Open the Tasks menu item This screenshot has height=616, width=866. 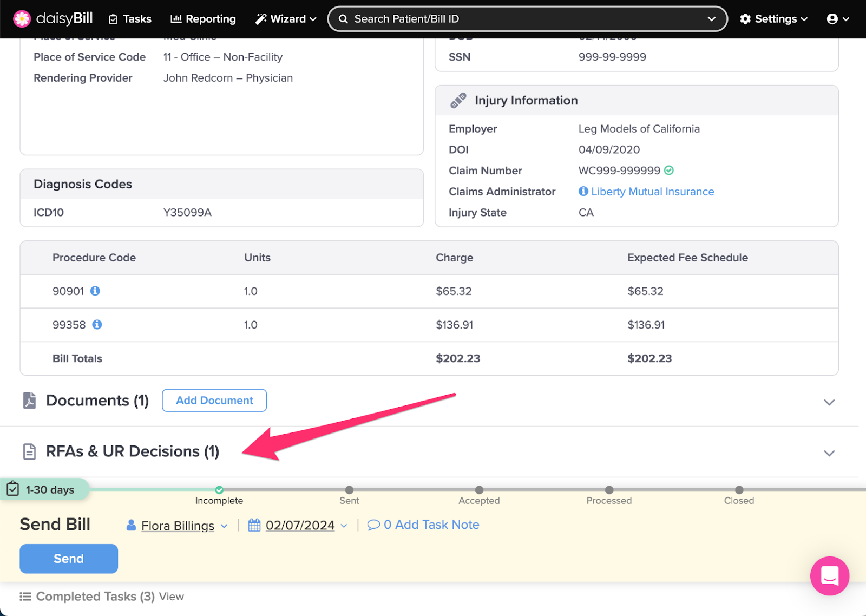130,19
